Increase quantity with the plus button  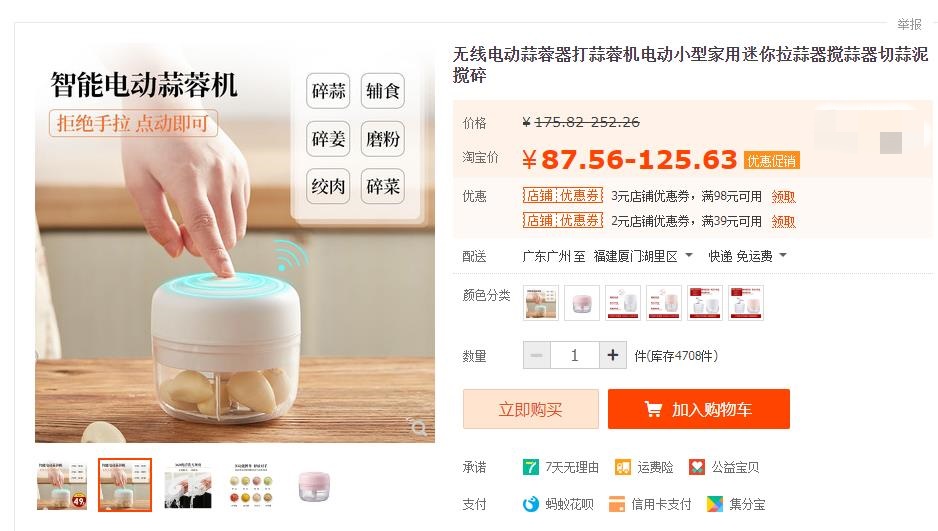[613, 355]
